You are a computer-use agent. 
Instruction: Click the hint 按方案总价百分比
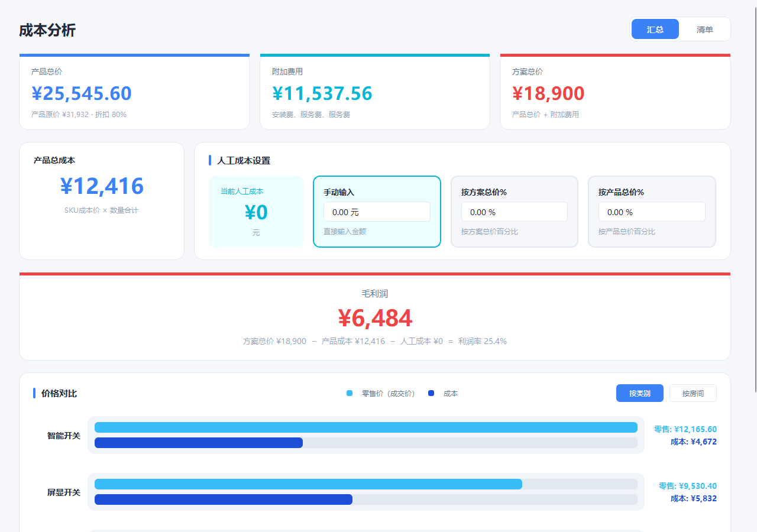490,232
